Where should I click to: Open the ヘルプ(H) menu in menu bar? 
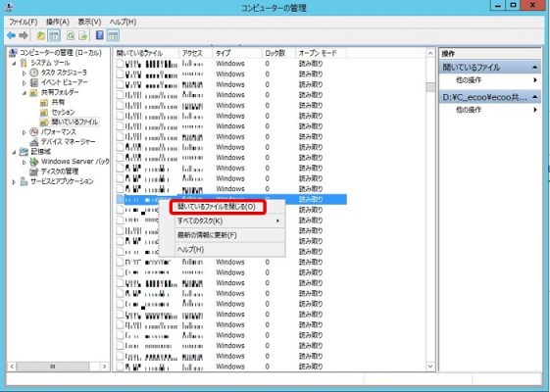point(123,22)
